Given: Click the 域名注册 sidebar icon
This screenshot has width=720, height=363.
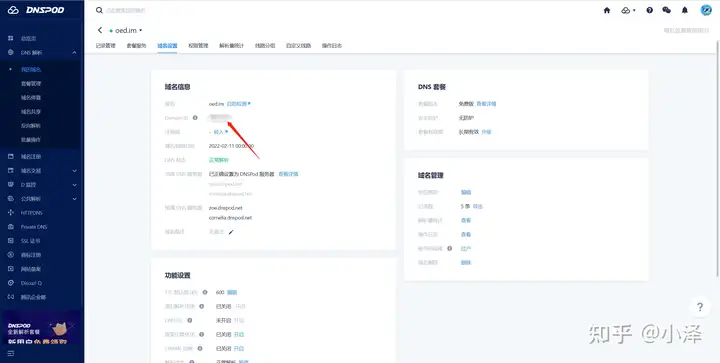Looking at the screenshot, I should 11,156.
